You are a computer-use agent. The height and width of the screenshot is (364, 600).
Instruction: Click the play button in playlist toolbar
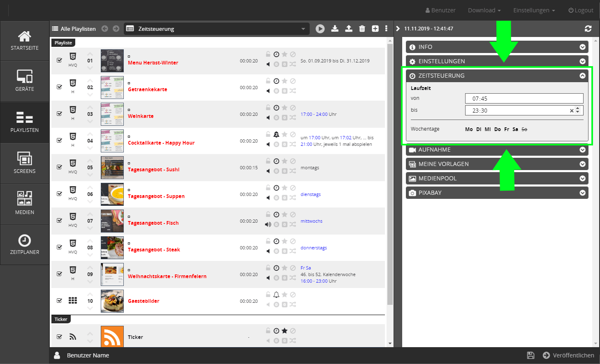pyautogui.click(x=320, y=29)
